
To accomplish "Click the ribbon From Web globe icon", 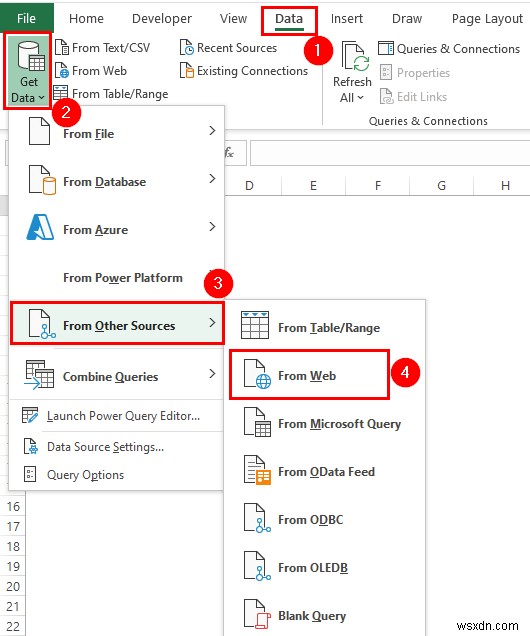I will tap(62, 71).
